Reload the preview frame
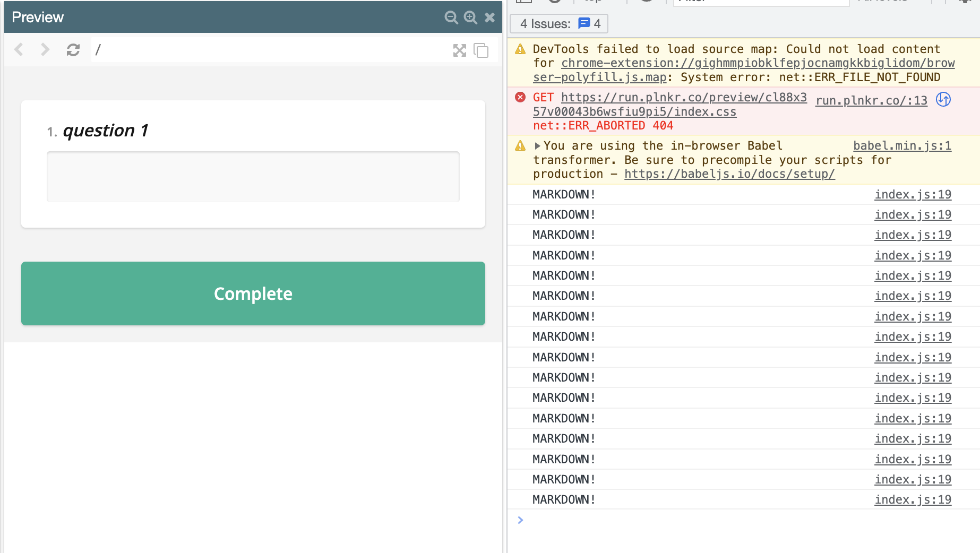The image size is (980, 553). [73, 49]
